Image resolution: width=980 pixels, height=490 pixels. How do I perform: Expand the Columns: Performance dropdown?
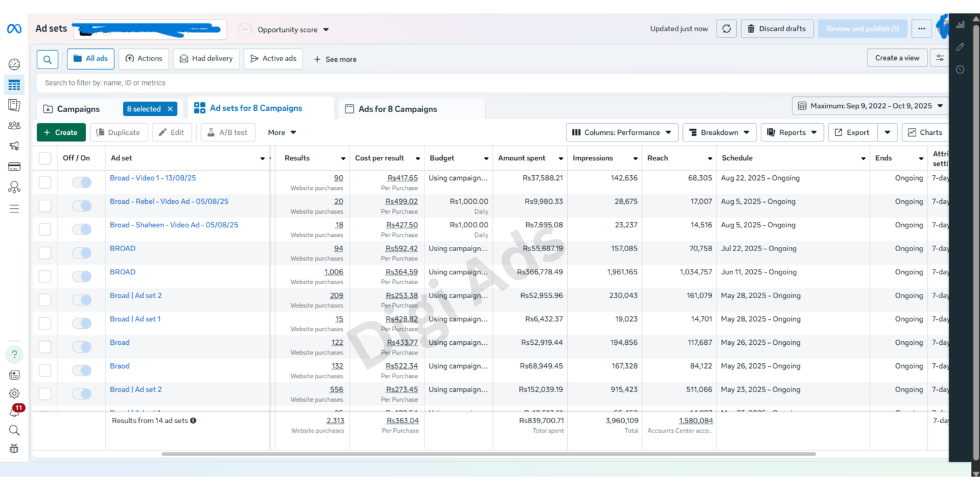point(622,132)
